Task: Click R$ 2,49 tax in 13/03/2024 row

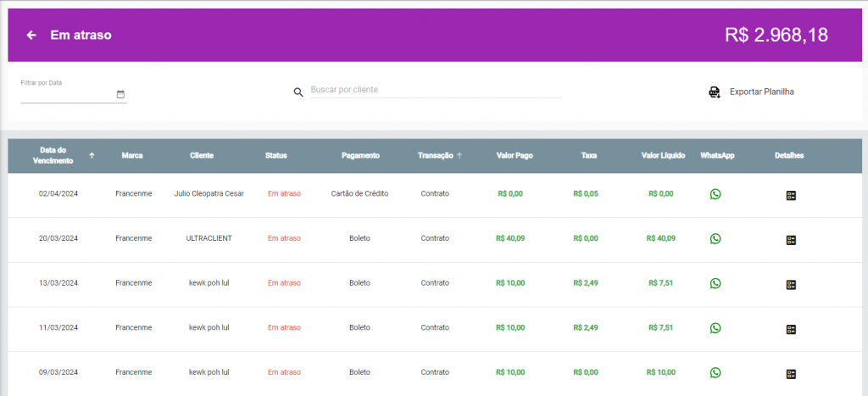Action: (586, 283)
